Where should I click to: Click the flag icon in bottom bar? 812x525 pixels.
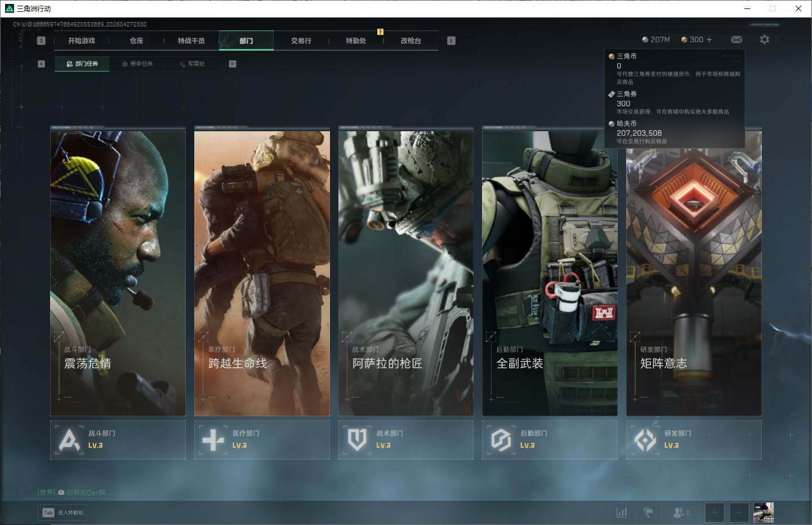click(648, 513)
